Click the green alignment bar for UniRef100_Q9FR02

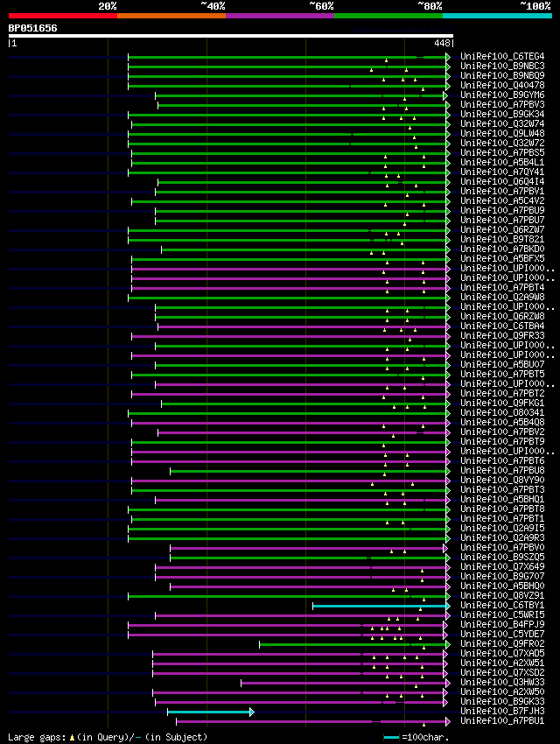coord(353,644)
